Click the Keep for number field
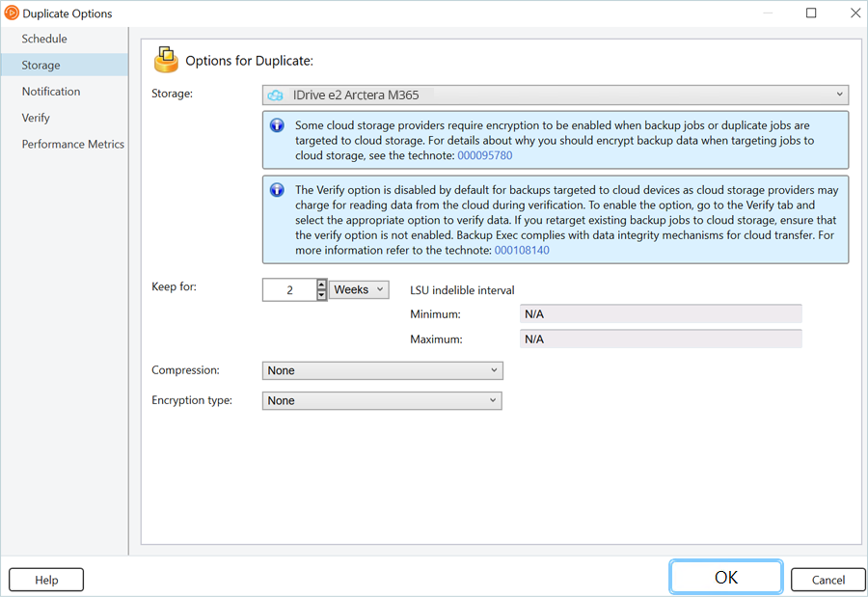Screen dimensions: 868x597 (x=289, y=290)
